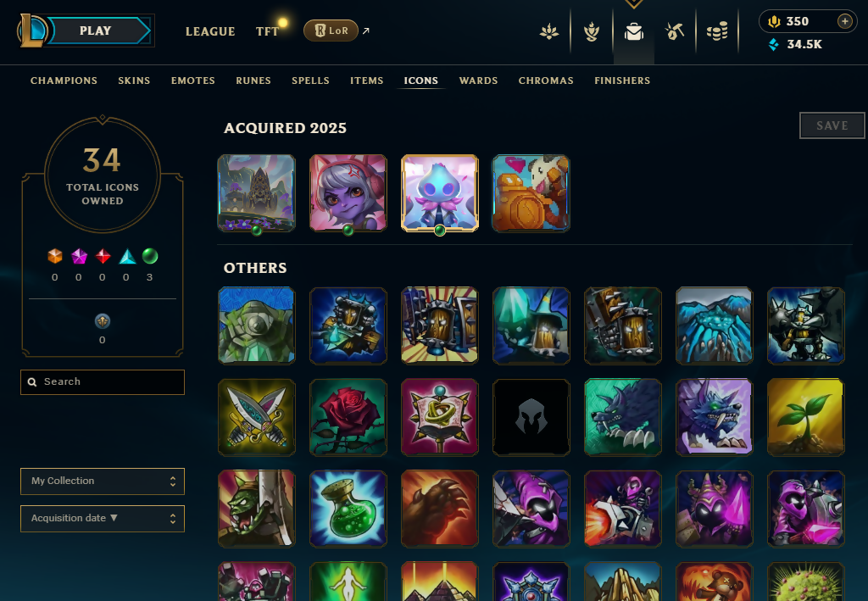Click the add RP plus icon
The width and height of the screenshot is (868, 601).
(845, 21)
